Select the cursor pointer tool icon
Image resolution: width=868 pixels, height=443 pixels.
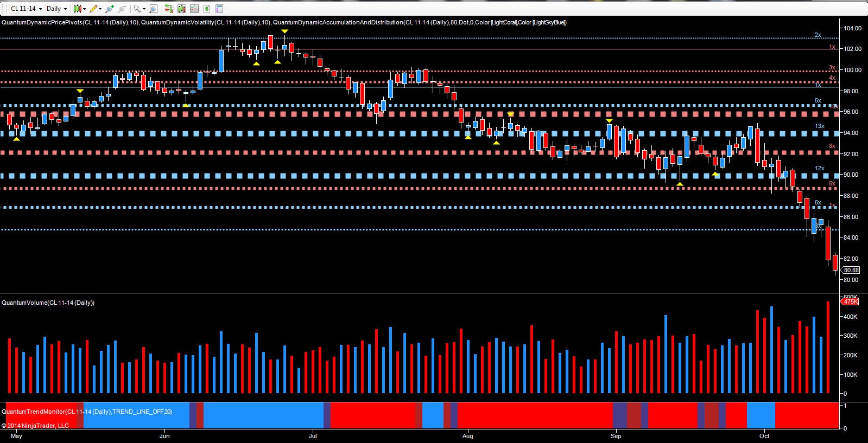click(137, 9)
